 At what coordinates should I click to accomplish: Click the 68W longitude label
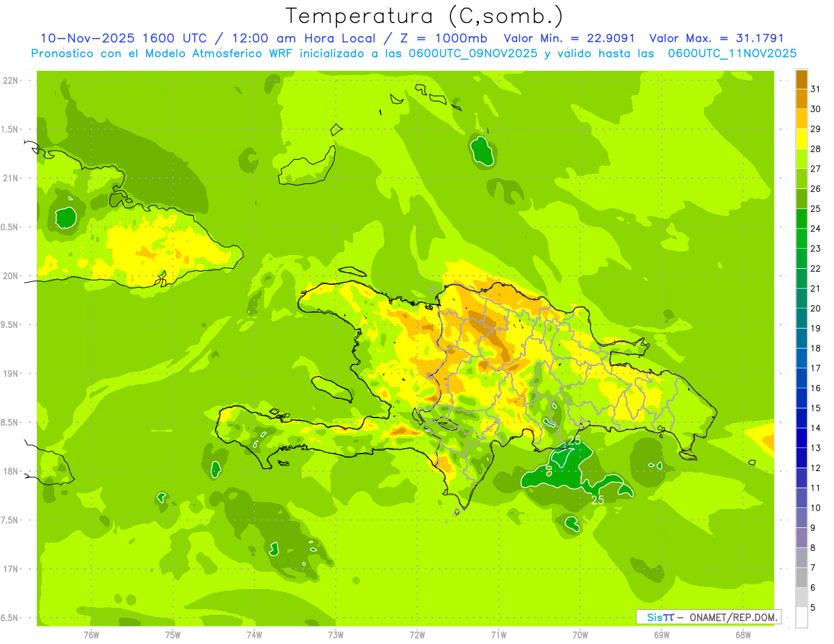(x=743, y=636)
